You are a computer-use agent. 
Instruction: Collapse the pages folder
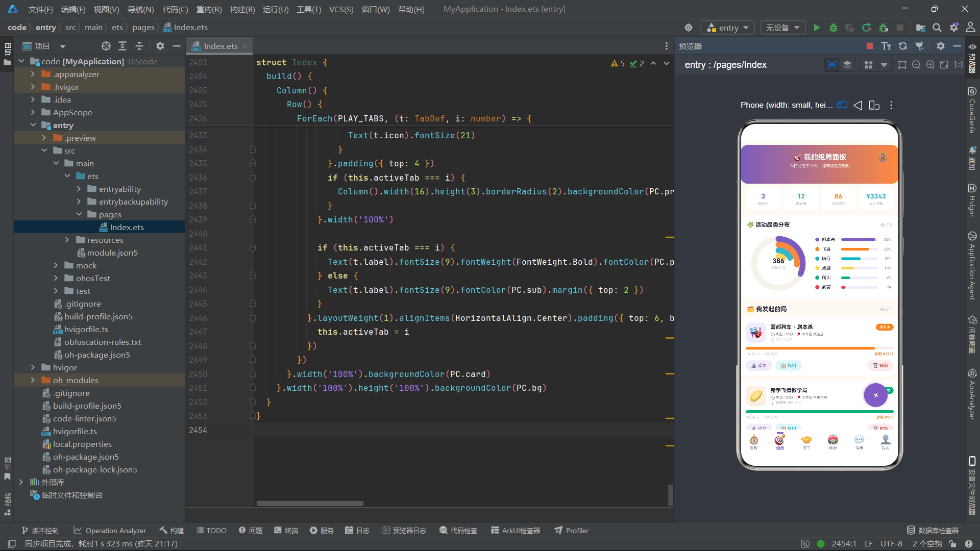(79, 214)
